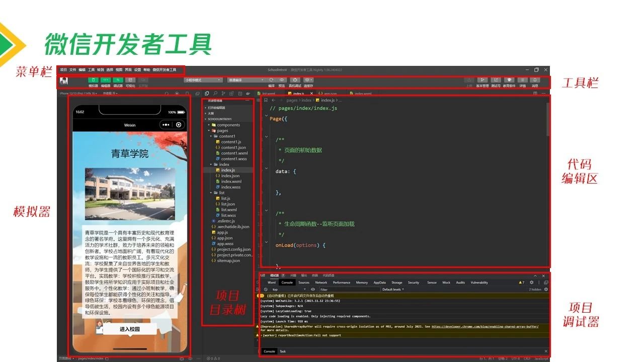
Task: Click the 进入校园 button in the simulator
Action: pyautogui.click(x=130, y=329)
